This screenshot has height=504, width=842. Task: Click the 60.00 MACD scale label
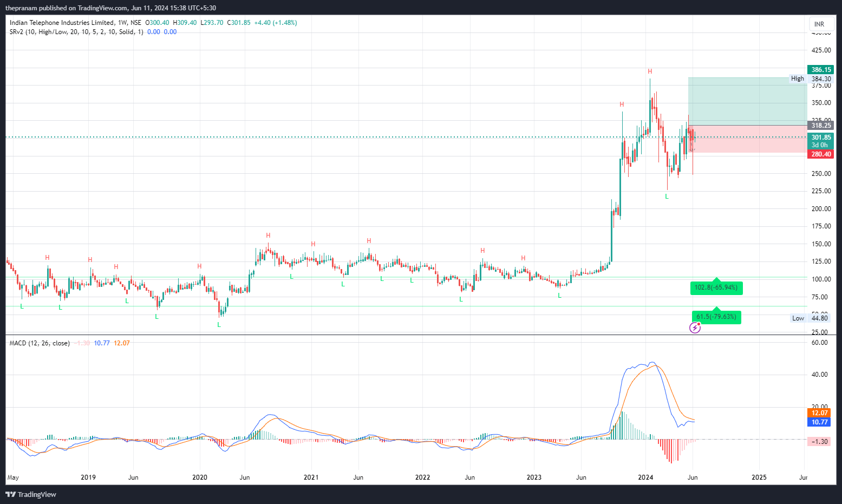click(820, 343)
